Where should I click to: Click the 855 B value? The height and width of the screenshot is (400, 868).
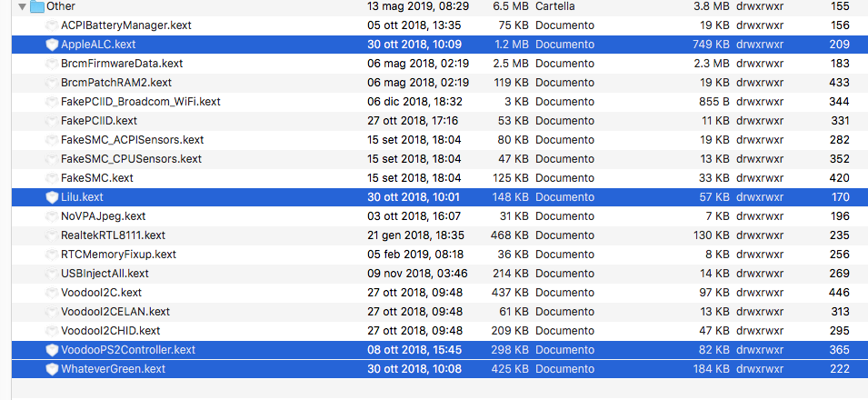tap(714, 102)
